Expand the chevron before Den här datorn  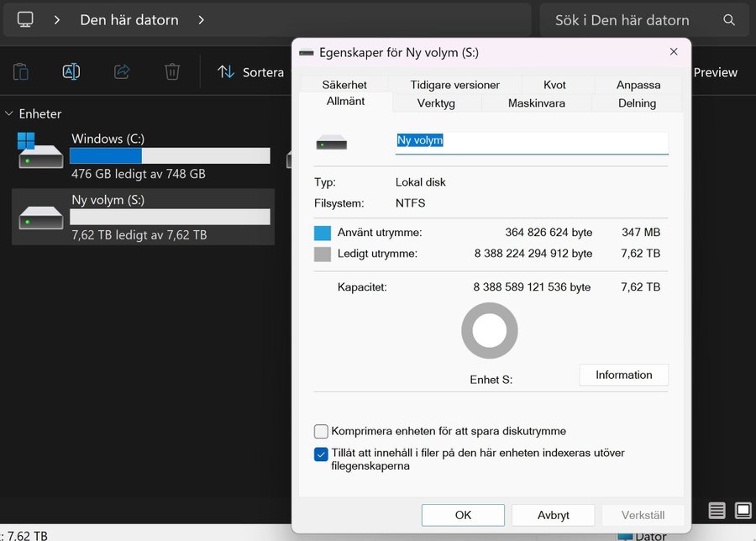(x=57, y=20)
